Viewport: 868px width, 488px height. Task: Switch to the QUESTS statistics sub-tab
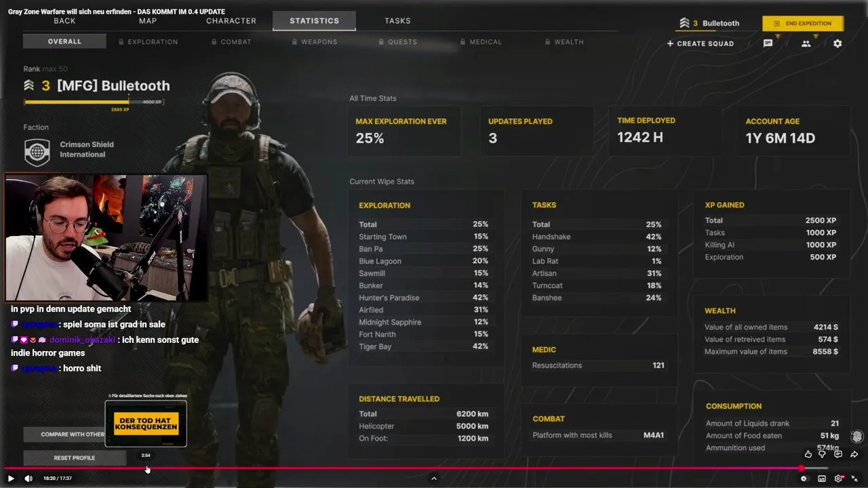coord(398,42)
